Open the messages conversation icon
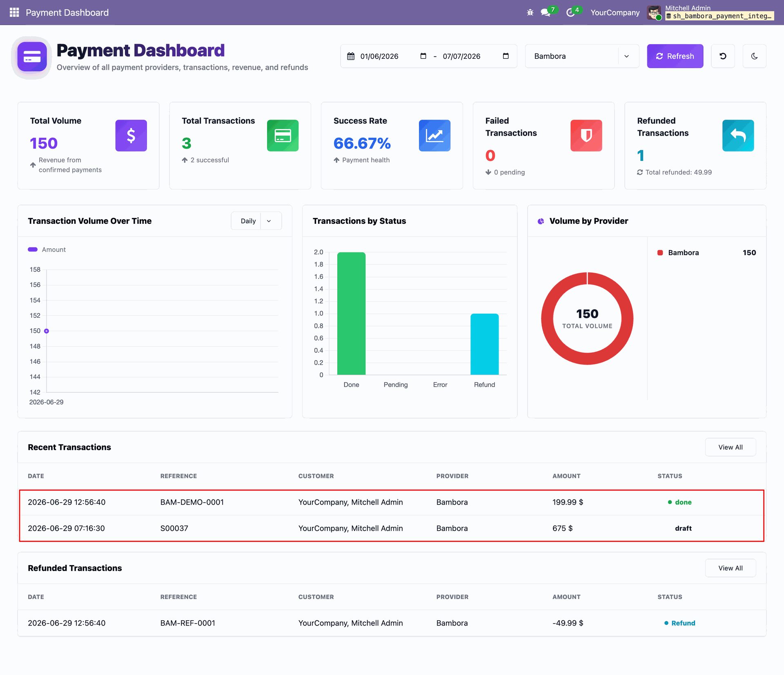This screenshot has height=675, width=784. point(546,13)
